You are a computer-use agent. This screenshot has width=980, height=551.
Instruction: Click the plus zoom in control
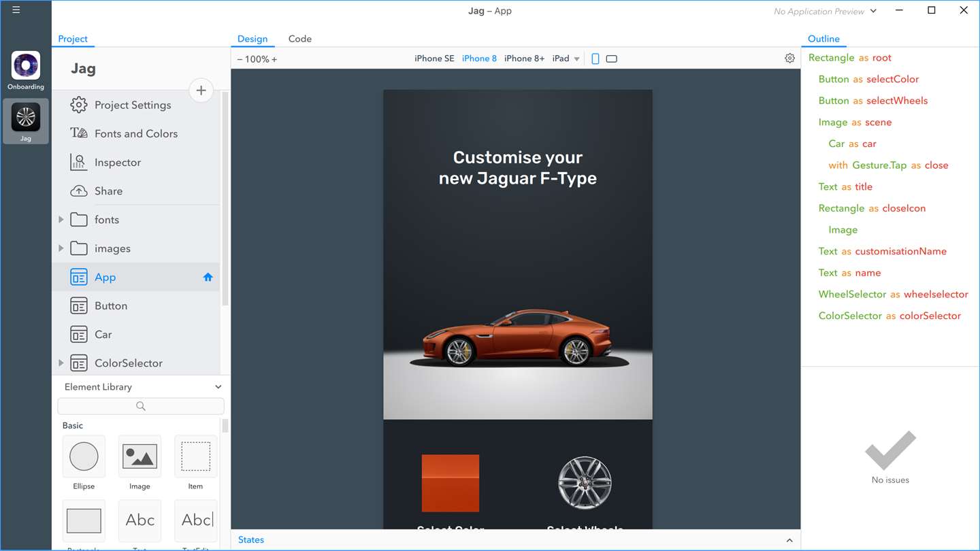point(274,59)
